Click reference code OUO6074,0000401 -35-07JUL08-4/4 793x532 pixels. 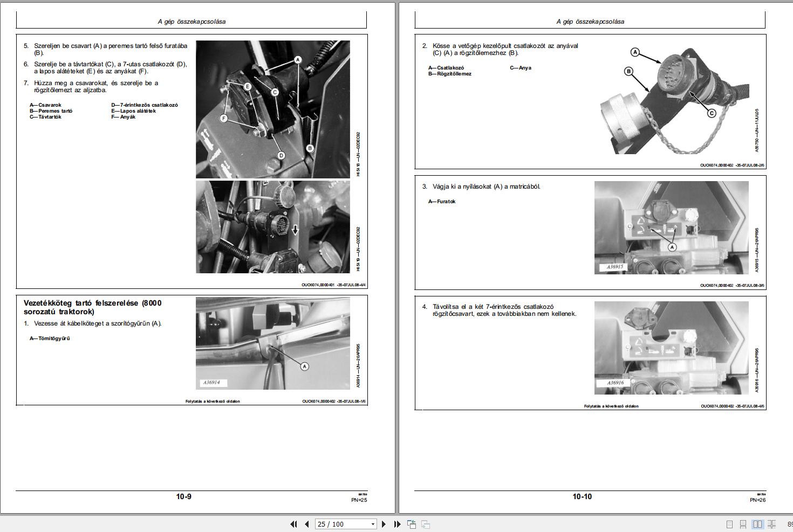[x=333, y=285]
